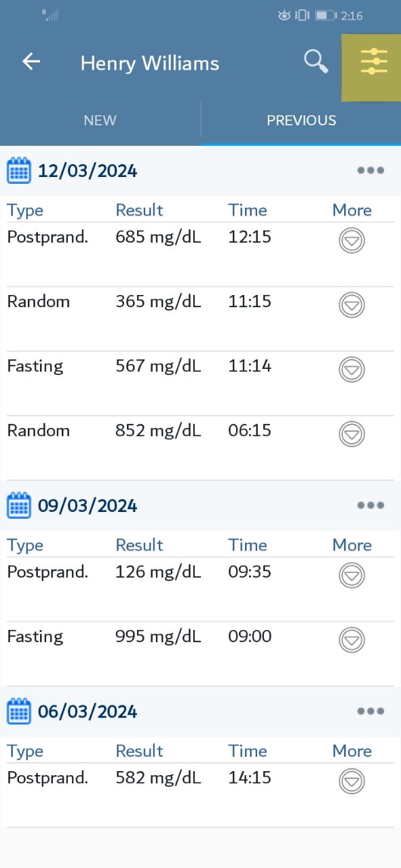
Task: Expand details for 582 mg/dL reading
Action: pos(351,782)
